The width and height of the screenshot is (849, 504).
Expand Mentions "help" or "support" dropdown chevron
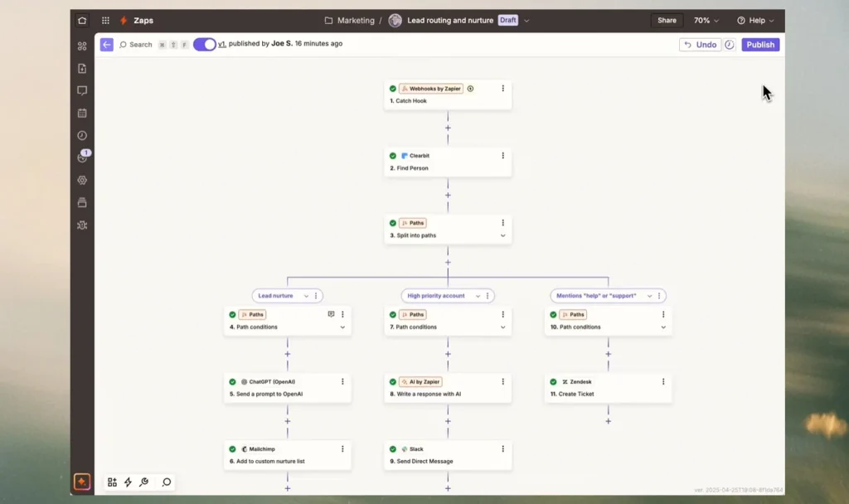650,296
